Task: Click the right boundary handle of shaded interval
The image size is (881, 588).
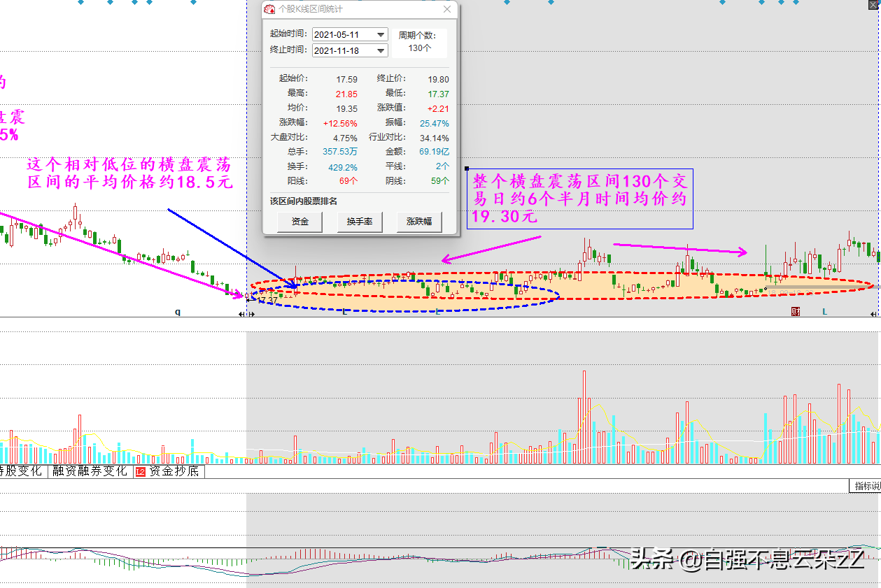Action: [x=875, y=315]
